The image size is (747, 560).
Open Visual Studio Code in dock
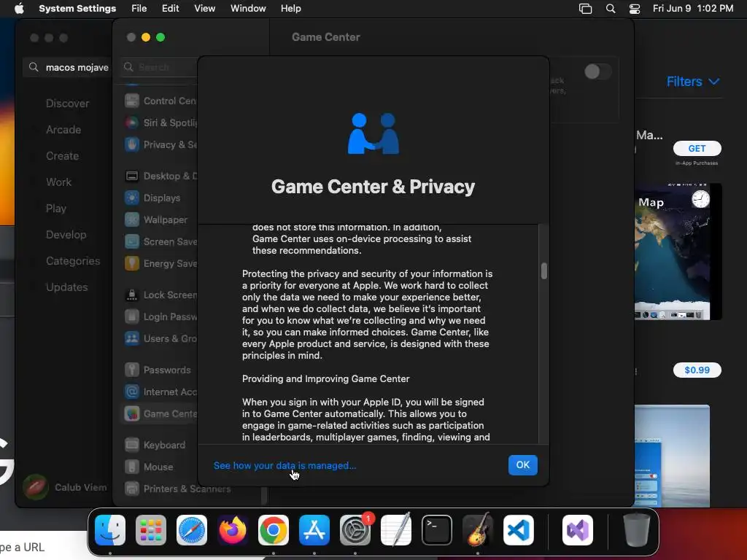point(519,530)
